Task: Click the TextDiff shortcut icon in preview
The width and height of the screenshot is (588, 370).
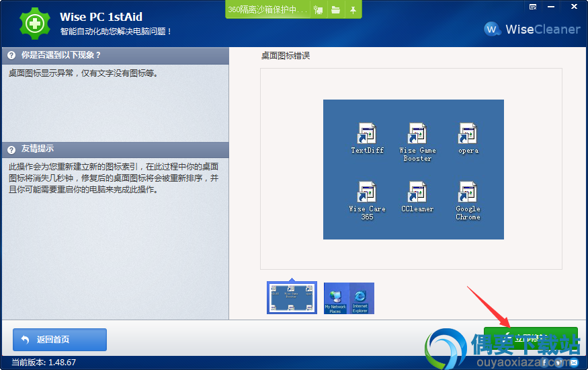Action: pyautogui.click(x=367, y=133)
